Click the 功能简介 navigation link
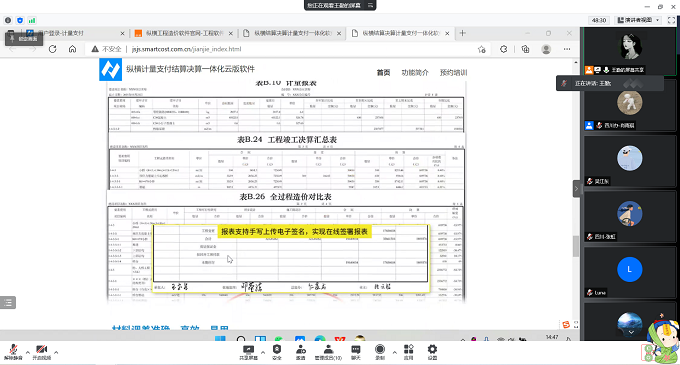 415,72
